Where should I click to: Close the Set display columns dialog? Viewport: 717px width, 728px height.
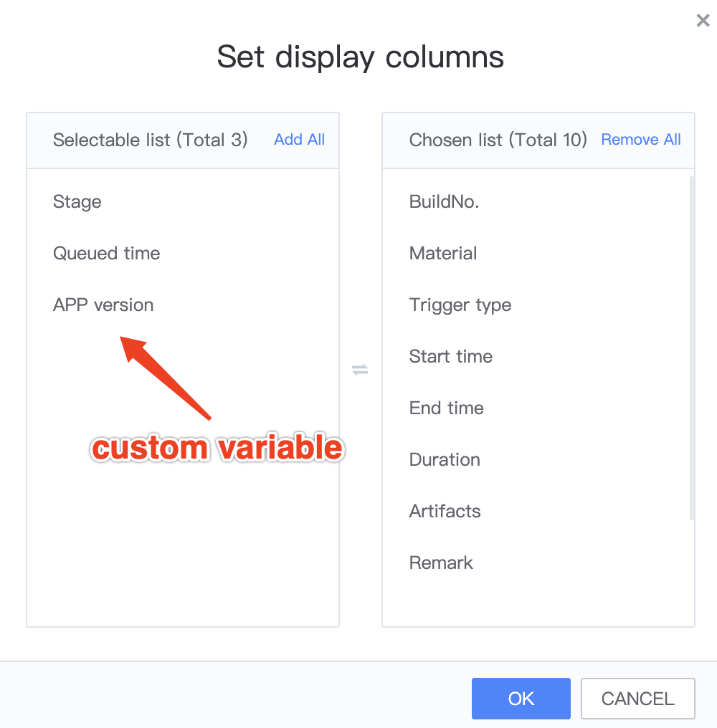point(703,20)
